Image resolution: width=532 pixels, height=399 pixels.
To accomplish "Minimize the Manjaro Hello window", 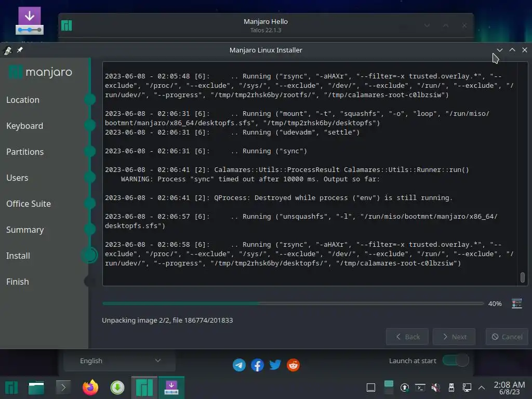I will point(427,25).
